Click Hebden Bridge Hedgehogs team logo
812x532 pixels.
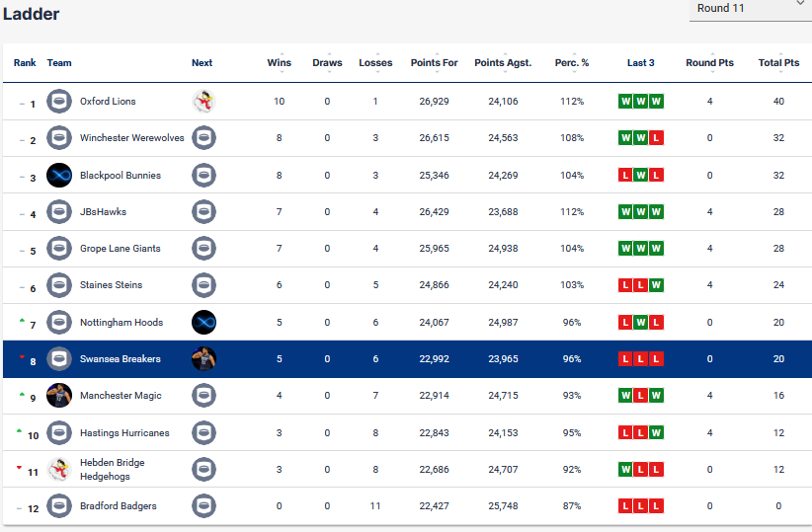[x=59, y=470]
